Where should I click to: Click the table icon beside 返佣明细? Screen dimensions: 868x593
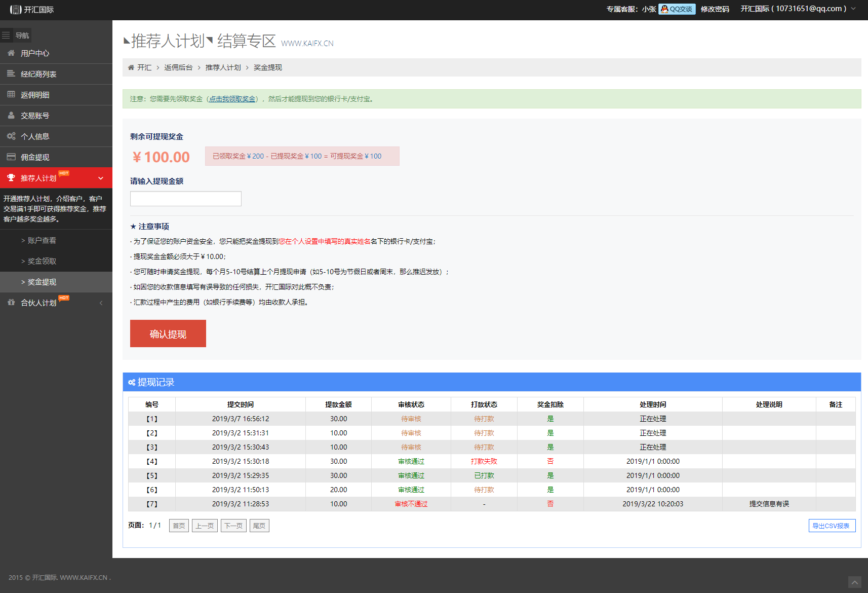pos(11,94)
